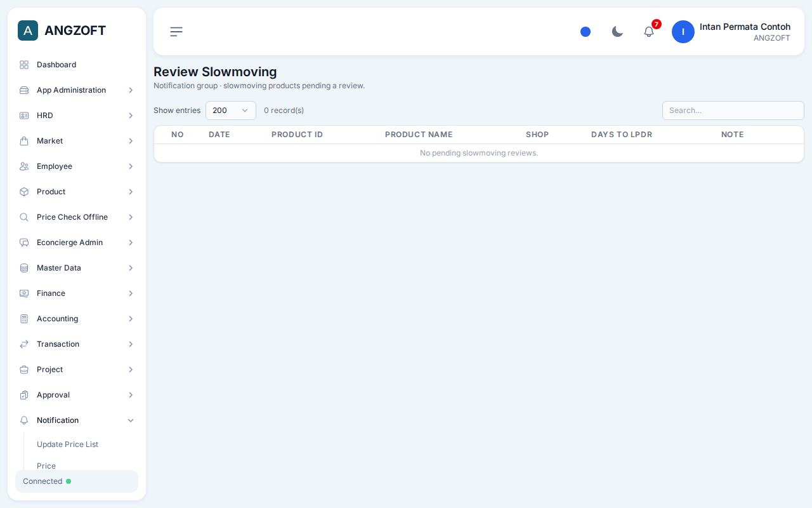Open the Finance menu label
The image size is (812, 508).
51,293
